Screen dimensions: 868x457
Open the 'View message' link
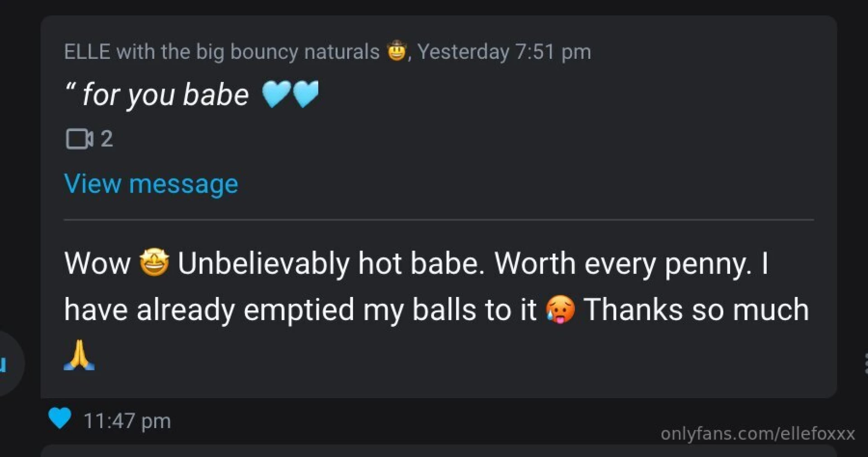coord(151,184)
